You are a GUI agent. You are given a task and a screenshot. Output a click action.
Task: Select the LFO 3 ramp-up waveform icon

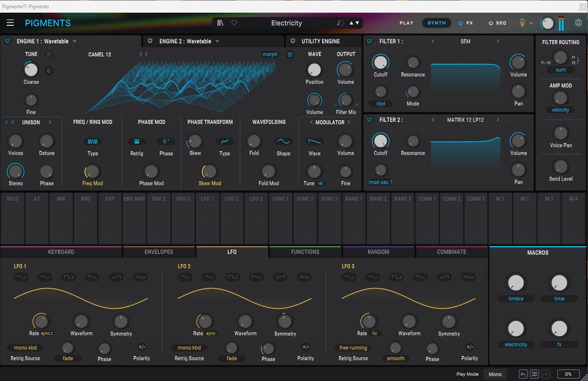(x=444, y=277)
